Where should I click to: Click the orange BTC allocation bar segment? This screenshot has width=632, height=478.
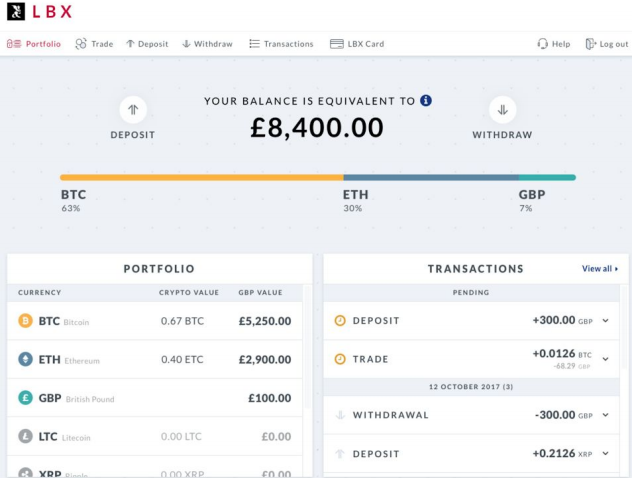point(202,177)
